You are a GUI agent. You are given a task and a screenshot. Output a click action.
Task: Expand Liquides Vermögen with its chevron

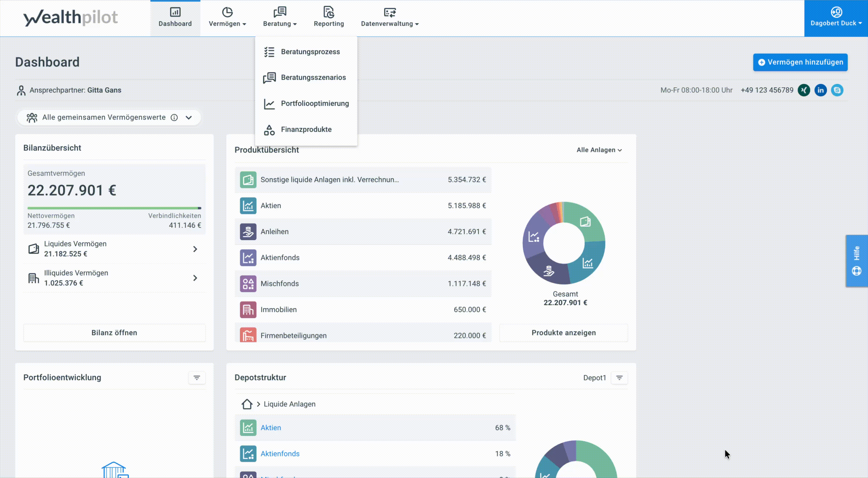pyautogui.click(x=195, y=249)
